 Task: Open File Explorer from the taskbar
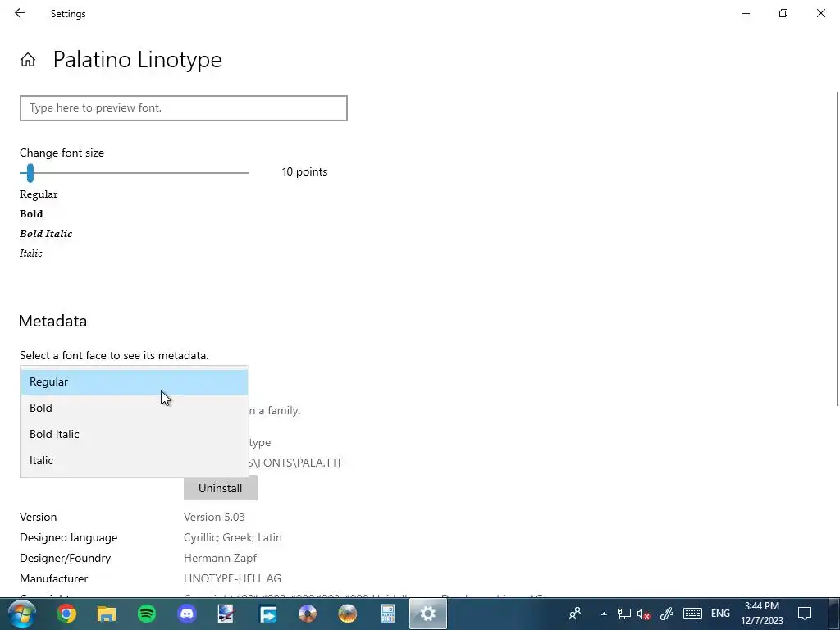click(x=107, y=614)
